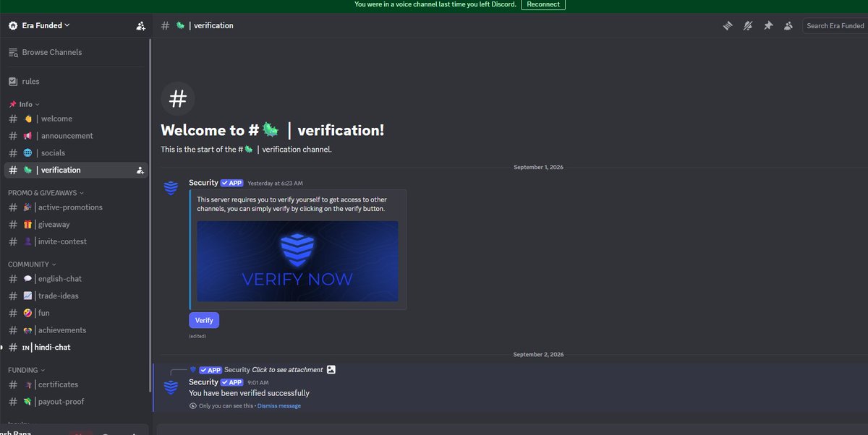Open the certificates channel
The image size is (868, 435).
pos(76,384)
